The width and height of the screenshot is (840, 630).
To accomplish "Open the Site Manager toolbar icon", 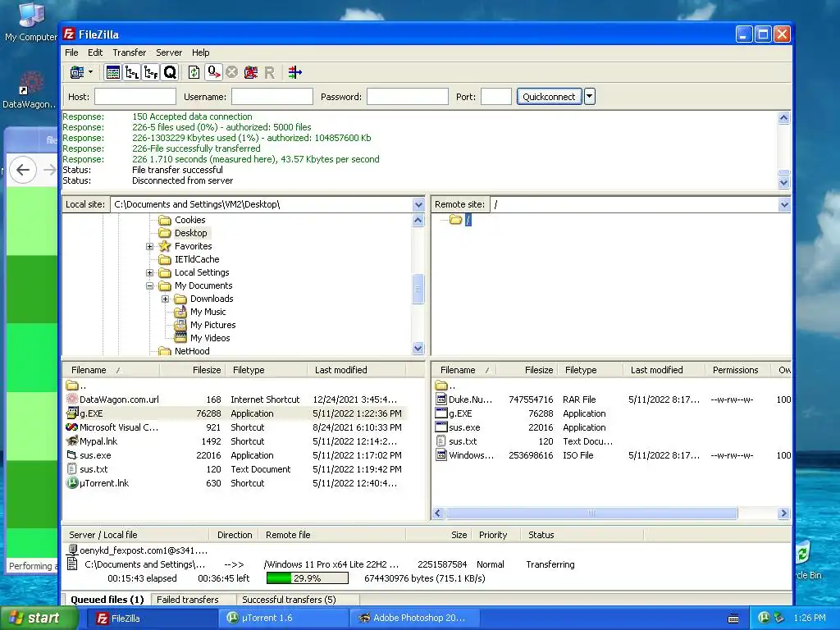I will [x=77, y=72].
